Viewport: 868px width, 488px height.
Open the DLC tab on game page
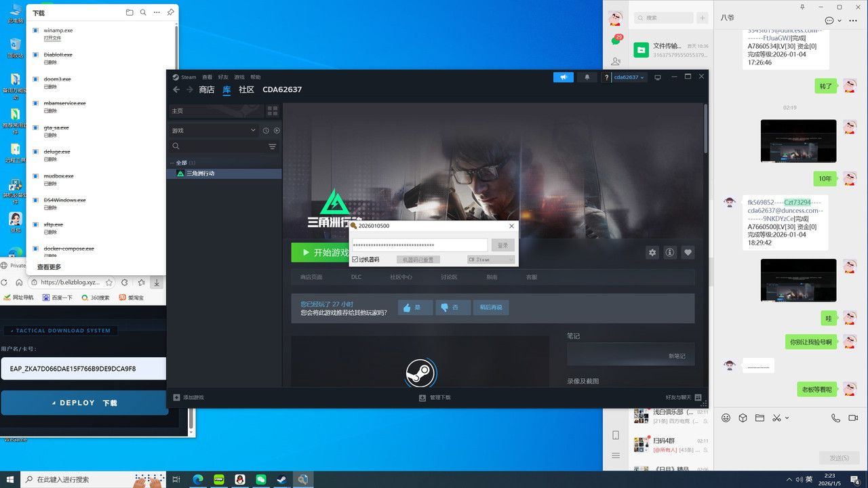[356, 277]
